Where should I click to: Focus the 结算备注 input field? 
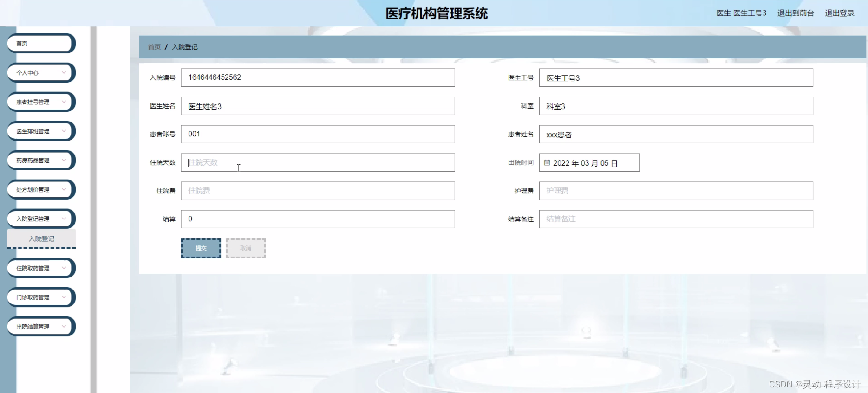tap(676, 219)
